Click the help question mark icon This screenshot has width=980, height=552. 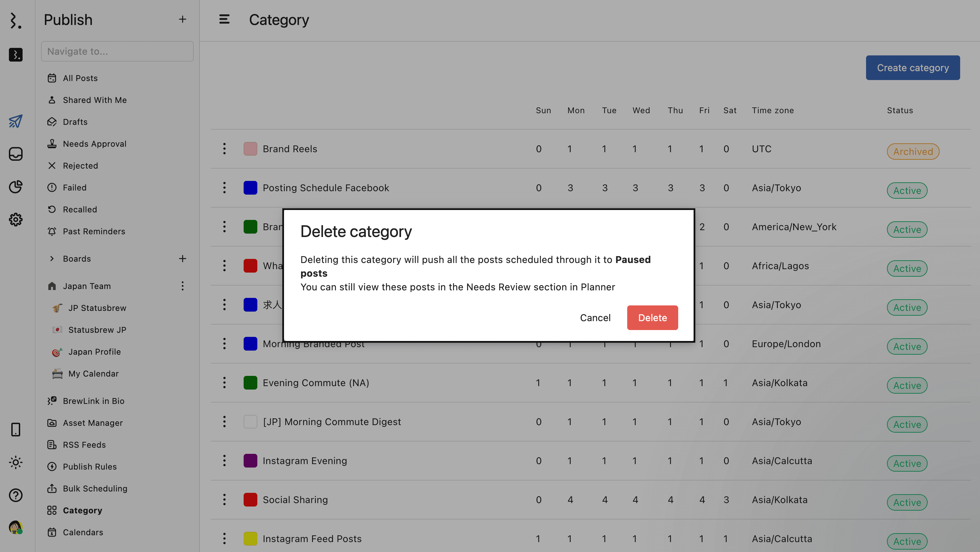(x=16, y=495)
